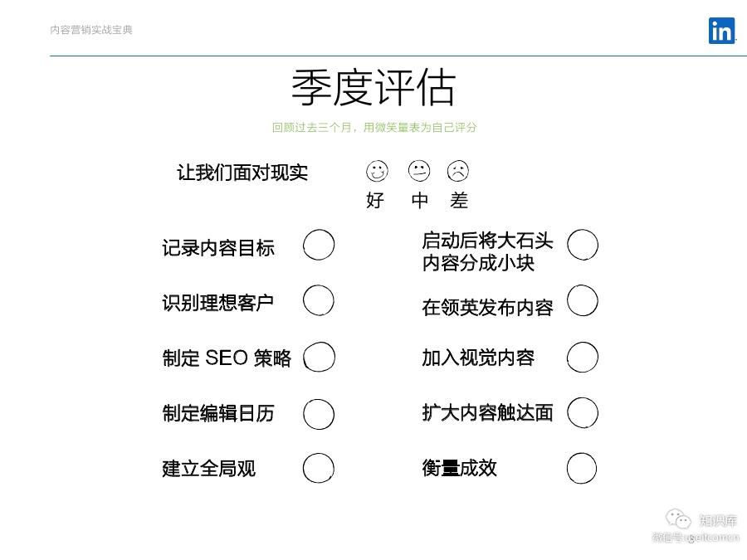The width and height of the screenshot is (747, 560).
Task: Click the 内容营销实战宝典 header text
Action: coord(91,30)
